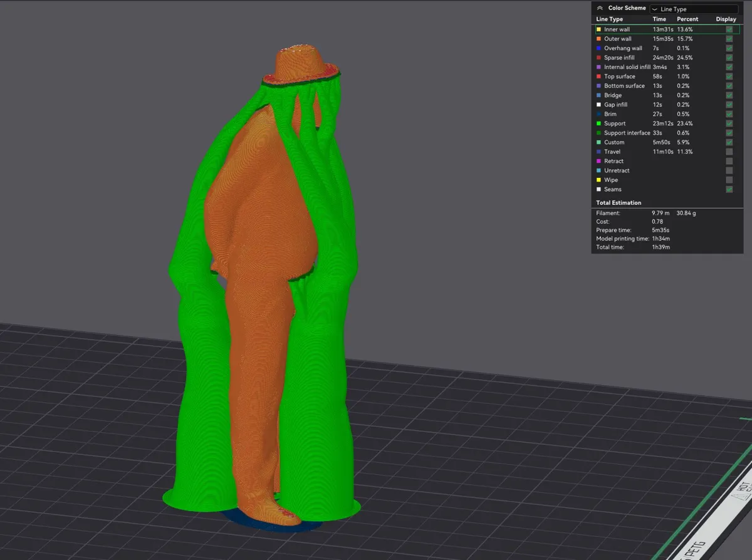Toggle display of Support interface lines

tap(729, 133)
